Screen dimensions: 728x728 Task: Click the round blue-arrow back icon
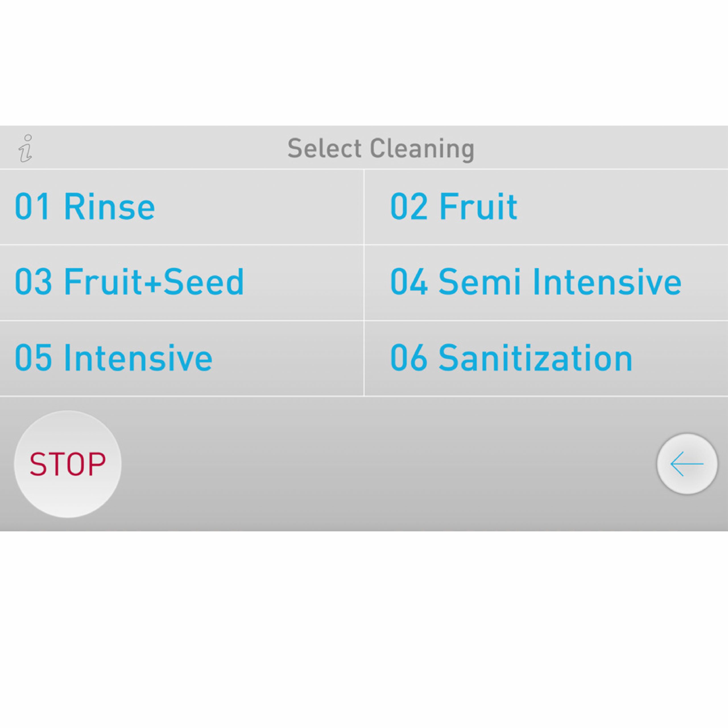[687, 464]
